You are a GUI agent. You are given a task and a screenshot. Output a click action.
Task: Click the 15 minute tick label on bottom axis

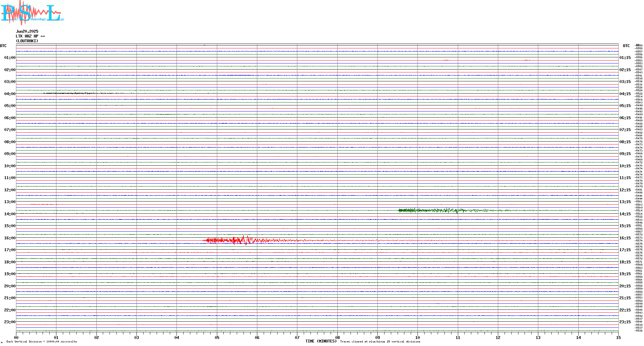pos(618,338)
